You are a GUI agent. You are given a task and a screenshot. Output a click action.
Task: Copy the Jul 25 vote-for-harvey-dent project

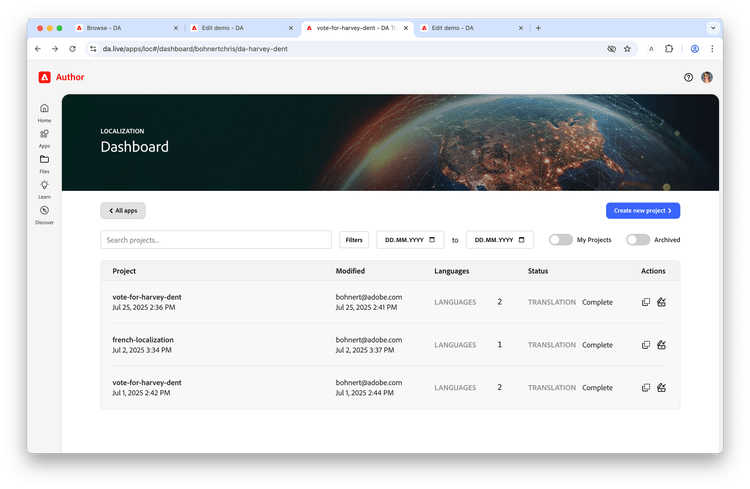click(x=646, y=302)
